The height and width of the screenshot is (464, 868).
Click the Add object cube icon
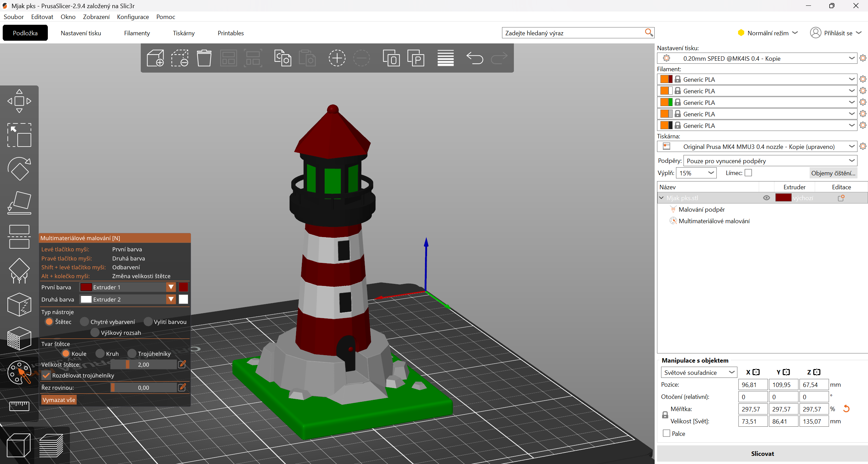pos(155,58)
